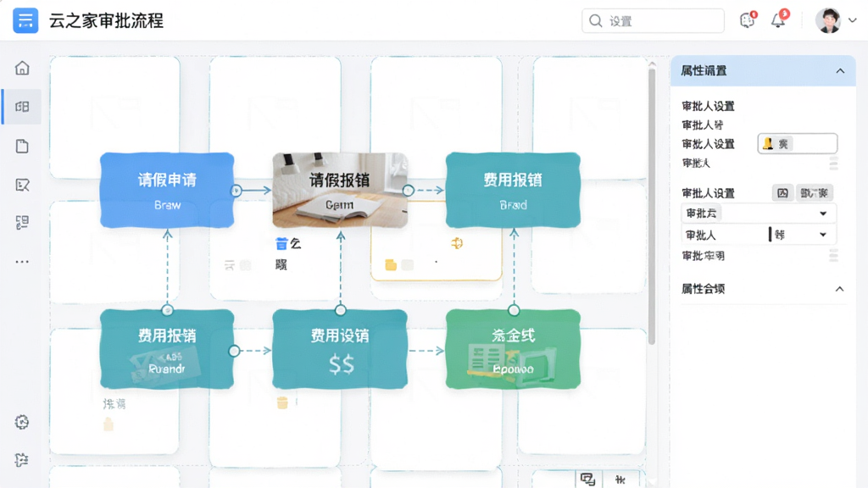
Task: Click the output connector of 请假申请 node
Action: pyautogui.click(x=236, y=191)
